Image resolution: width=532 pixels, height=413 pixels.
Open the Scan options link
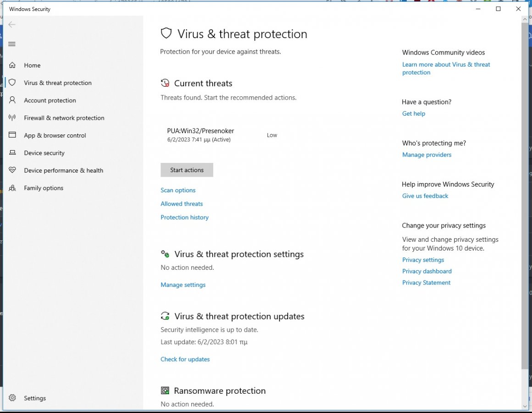[x=178, y=190]
